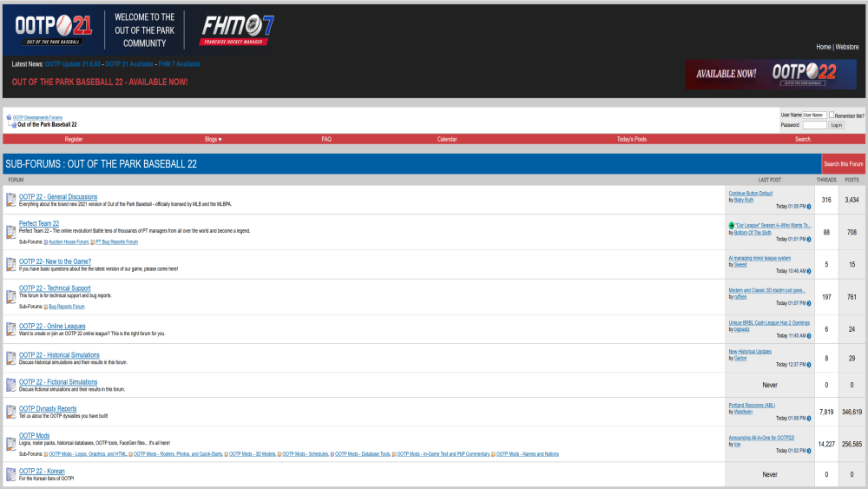
Task: Click the go-to-last-post icon in OOTP Dynasty Reports row
Action: (x=808, y=419)
